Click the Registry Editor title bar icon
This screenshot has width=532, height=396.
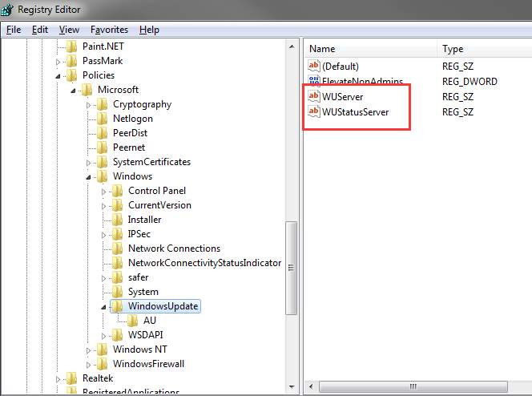(6, 9)
